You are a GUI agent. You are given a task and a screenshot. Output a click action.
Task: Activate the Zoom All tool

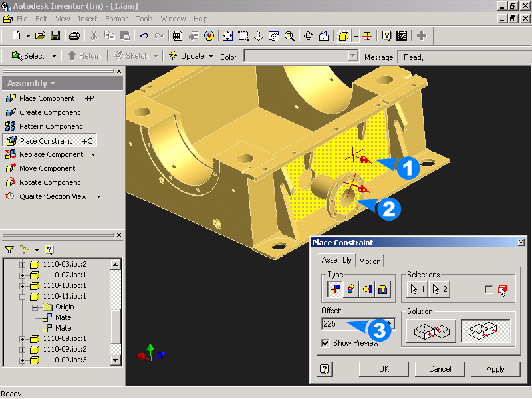coord(227,35)
